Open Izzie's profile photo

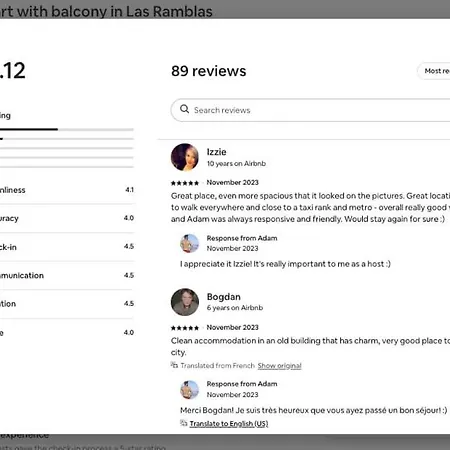click(185, 157)
